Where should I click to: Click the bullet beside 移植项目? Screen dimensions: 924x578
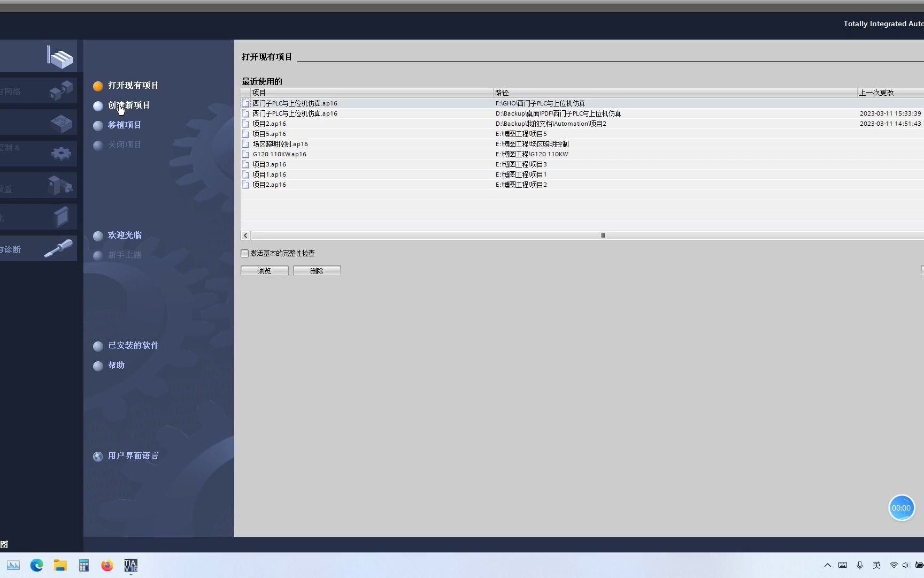pos(98,126)
